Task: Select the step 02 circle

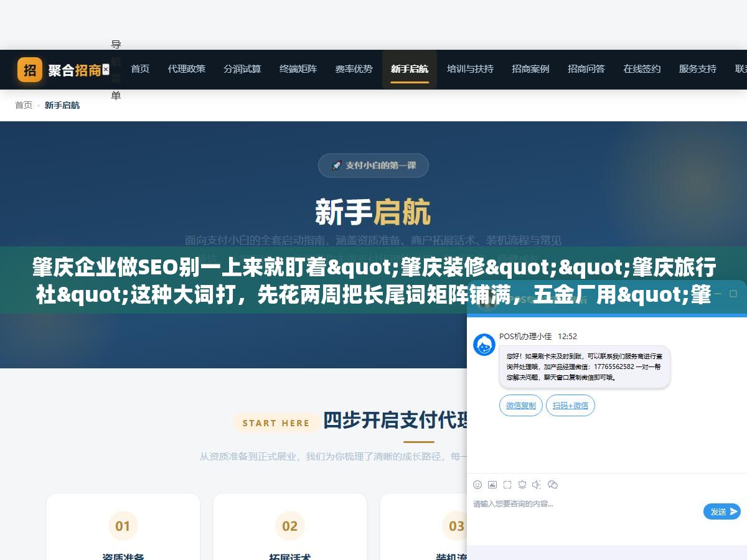Action: tap(290, 526)
